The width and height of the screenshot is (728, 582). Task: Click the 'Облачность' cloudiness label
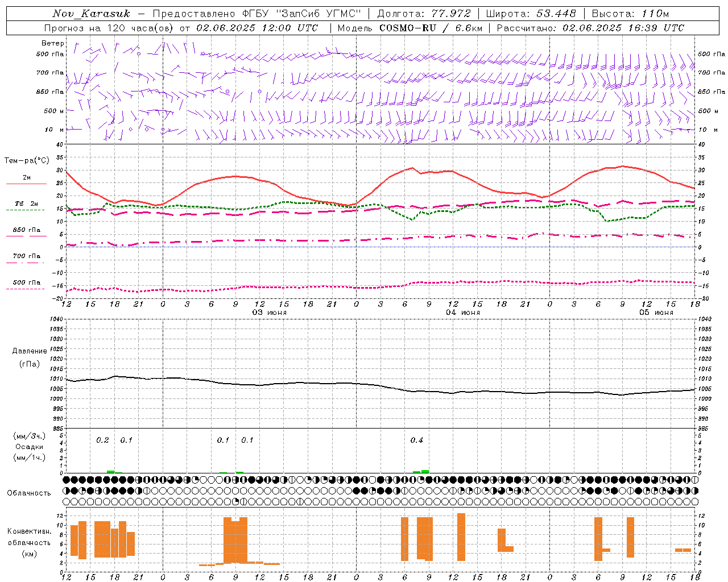click(x=29, y=493)
